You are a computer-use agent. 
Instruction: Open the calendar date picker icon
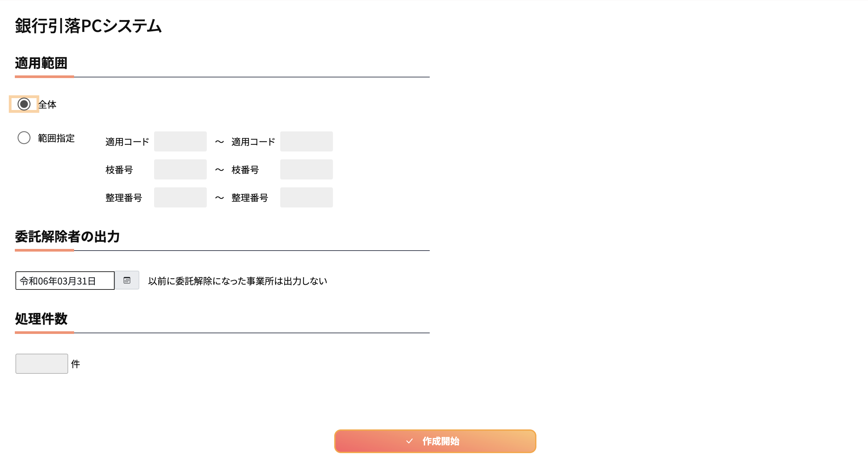pyautogui.click(x=127, y=280)
